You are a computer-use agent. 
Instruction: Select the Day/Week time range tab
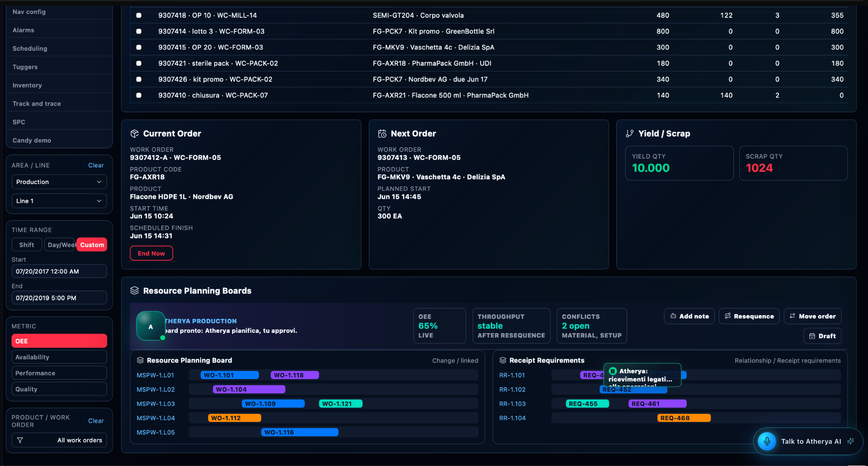coord(60,245)
